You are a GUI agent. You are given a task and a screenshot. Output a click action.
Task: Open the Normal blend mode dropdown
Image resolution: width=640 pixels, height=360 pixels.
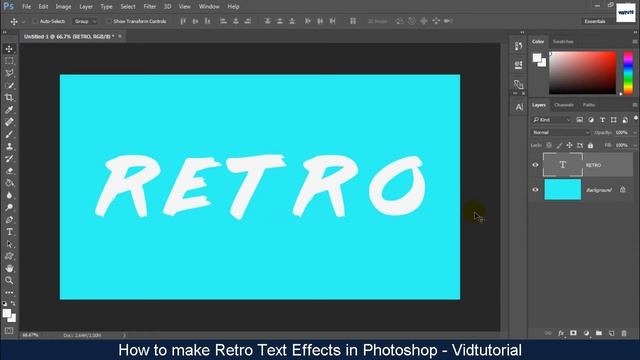560,133
